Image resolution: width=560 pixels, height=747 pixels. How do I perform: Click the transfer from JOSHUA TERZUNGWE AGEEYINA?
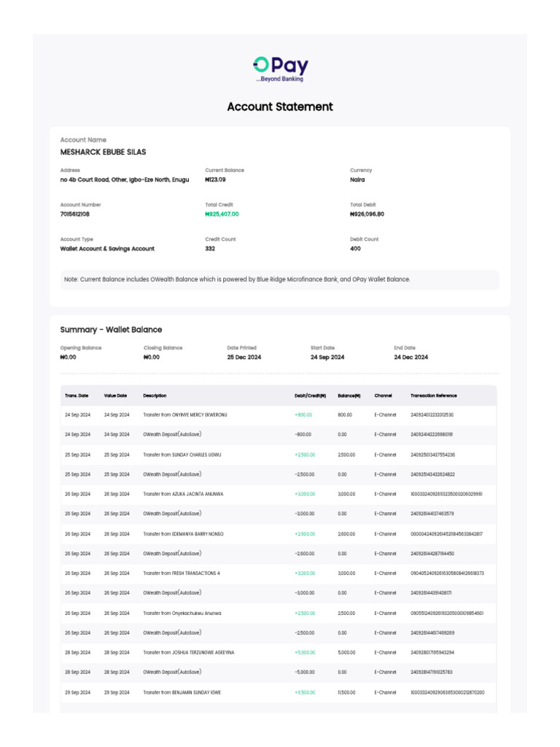189,652
